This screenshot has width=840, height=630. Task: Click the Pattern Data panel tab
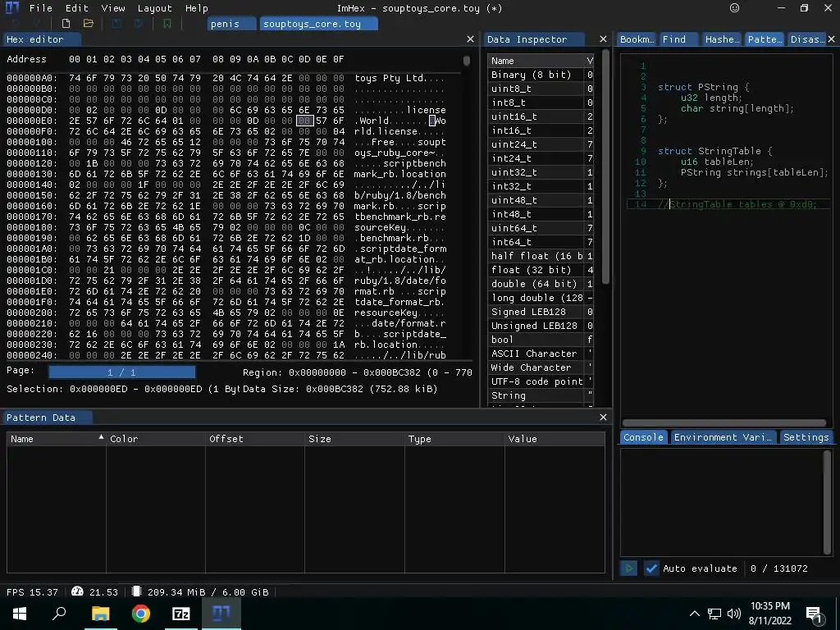pos(47,418)
